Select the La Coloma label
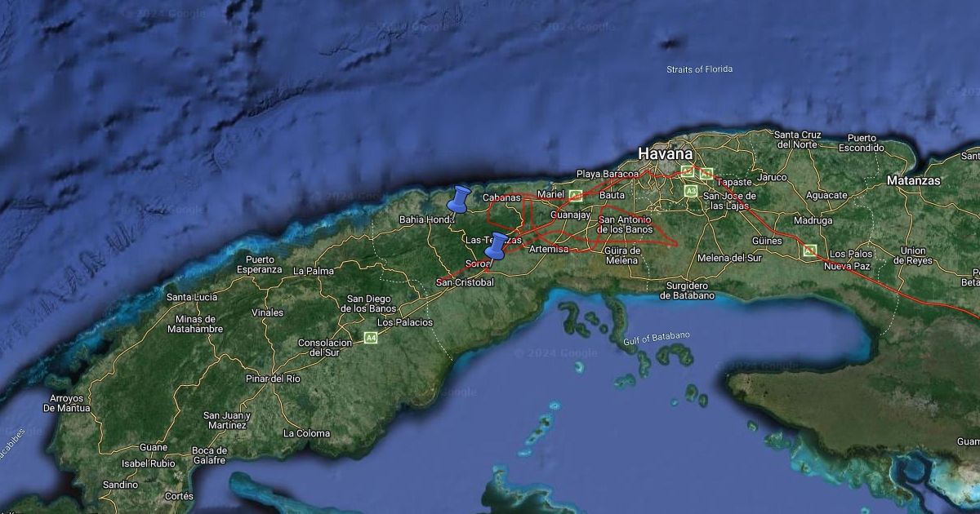 [x=306, y=433]
